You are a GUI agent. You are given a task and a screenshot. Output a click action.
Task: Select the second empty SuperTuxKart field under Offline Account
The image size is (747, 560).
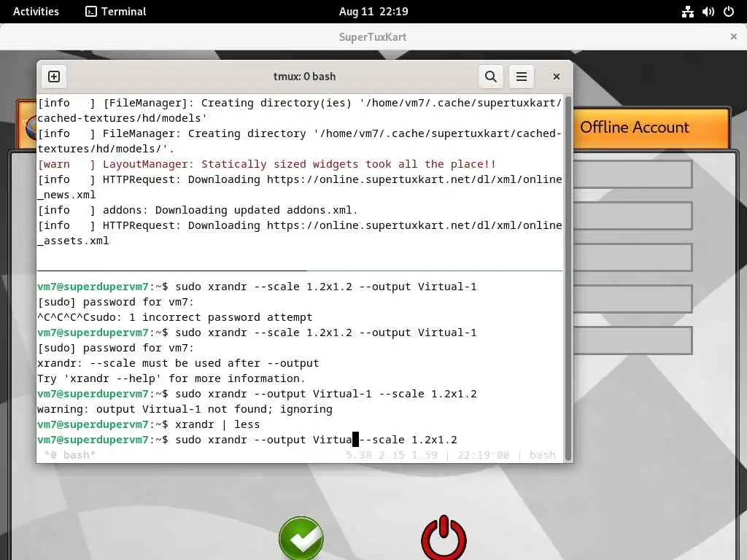click(632, 216)
